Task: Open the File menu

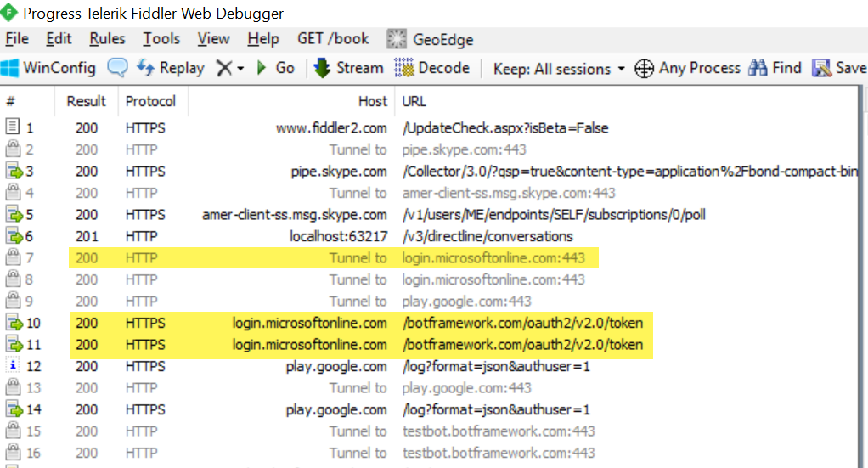Action: [x=17, y=39]
